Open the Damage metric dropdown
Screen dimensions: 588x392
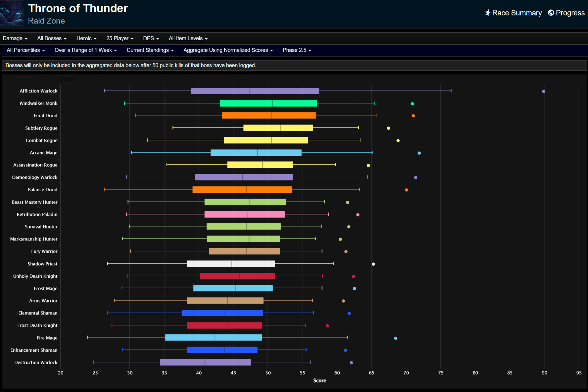pyautogui.click(x=15, y=38)
